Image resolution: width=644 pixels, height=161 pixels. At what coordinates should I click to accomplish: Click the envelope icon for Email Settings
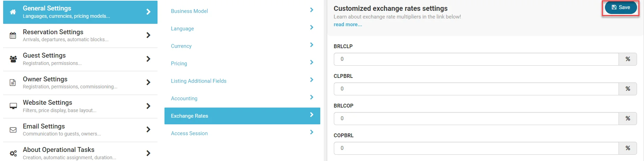tap(13, 130)
